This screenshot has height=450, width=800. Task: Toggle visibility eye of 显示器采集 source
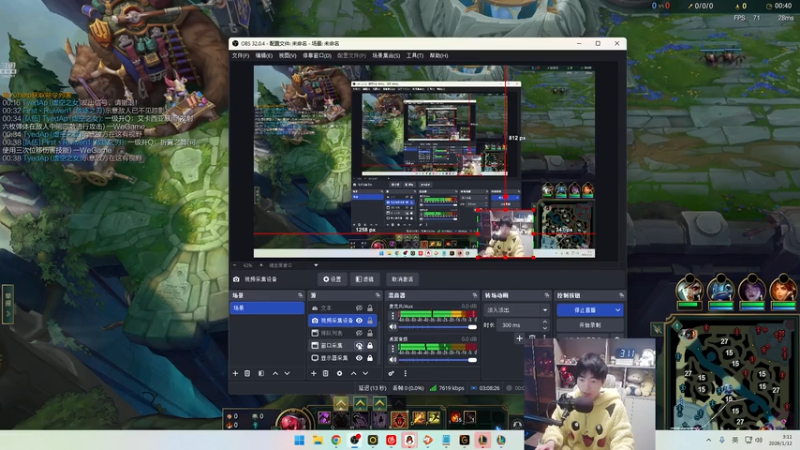point(359,358)
